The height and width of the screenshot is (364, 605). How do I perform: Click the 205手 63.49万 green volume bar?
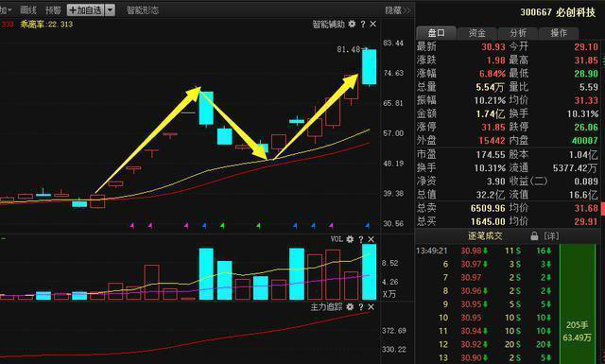coord(578,303)
